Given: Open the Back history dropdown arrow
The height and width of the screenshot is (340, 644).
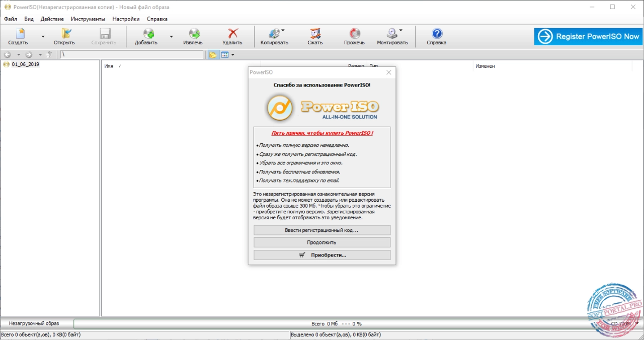Looking at the screenshot, I should pyautogui.click(x=19, y=55).
